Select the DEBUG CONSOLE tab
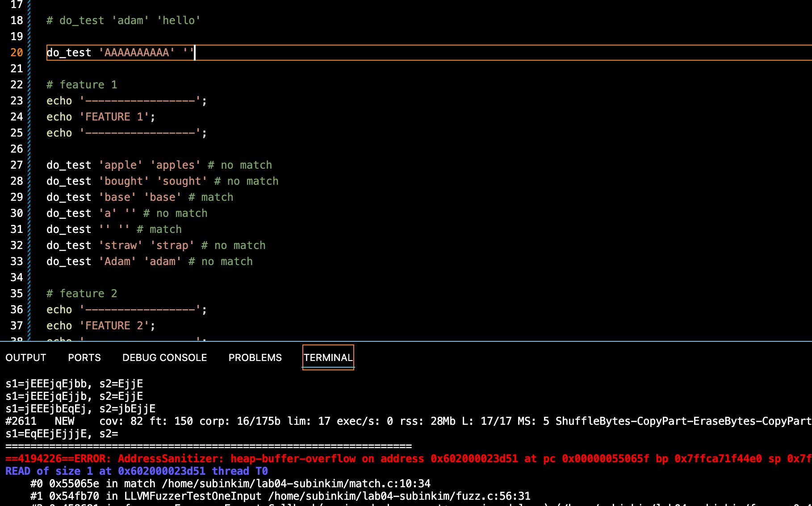The height and width of the screenshot is (506, 812). point(164,357)
